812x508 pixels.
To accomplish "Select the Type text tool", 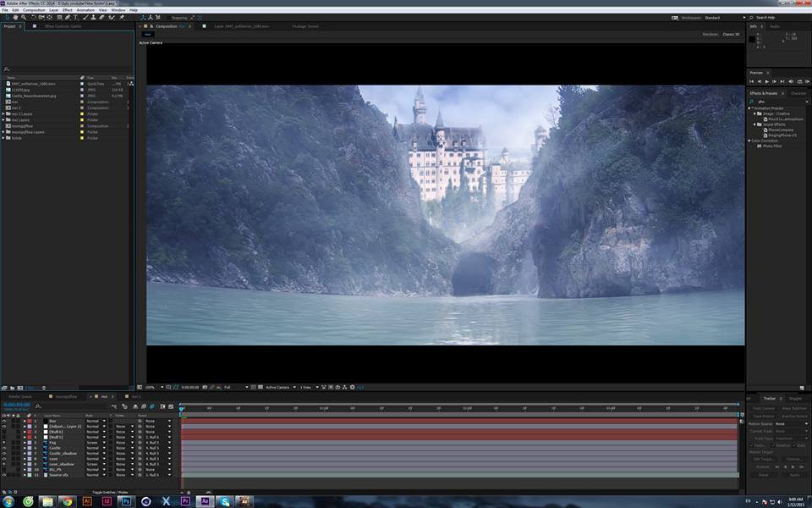I will click(x=75, y=17).
